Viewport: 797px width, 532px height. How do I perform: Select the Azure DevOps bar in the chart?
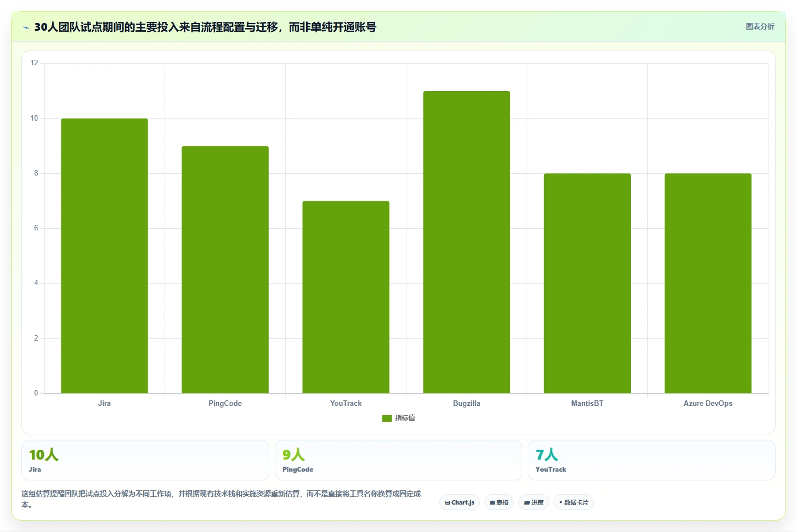tap(708, 283)
